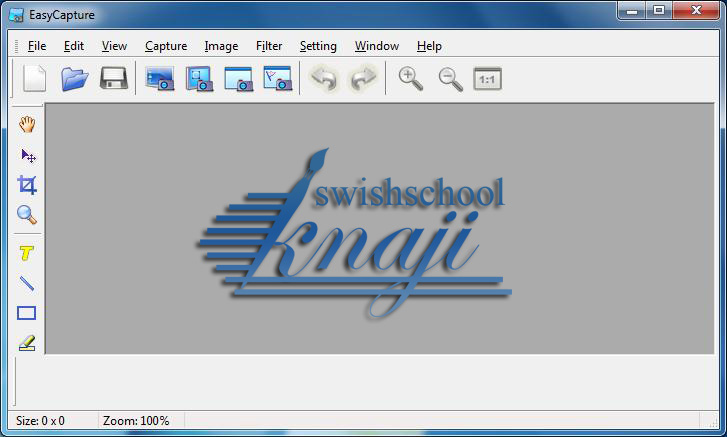Open the Capture menu

click(165, 46)
